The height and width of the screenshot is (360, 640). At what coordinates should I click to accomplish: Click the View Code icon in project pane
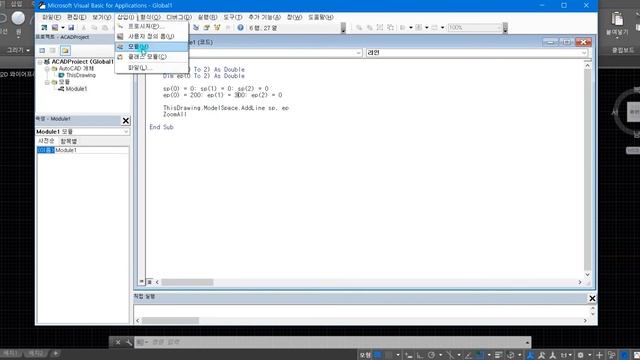point(42,50)
